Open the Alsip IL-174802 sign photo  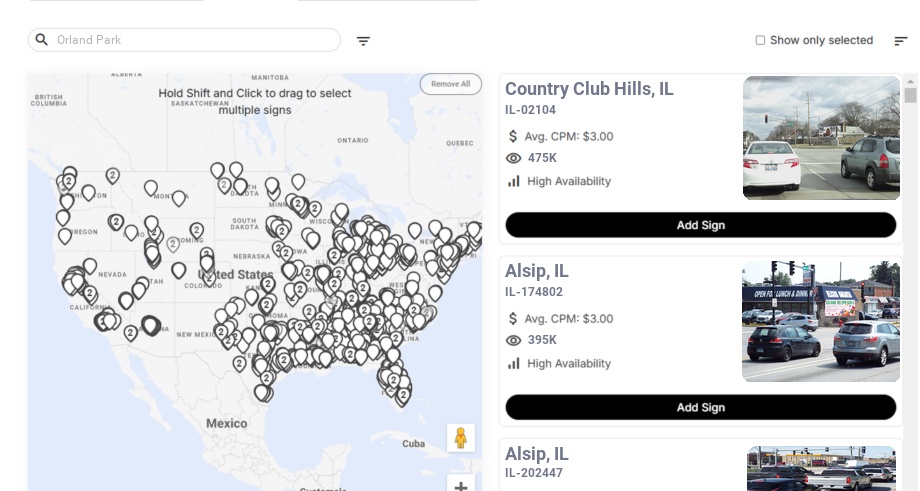tap(820, 321)
